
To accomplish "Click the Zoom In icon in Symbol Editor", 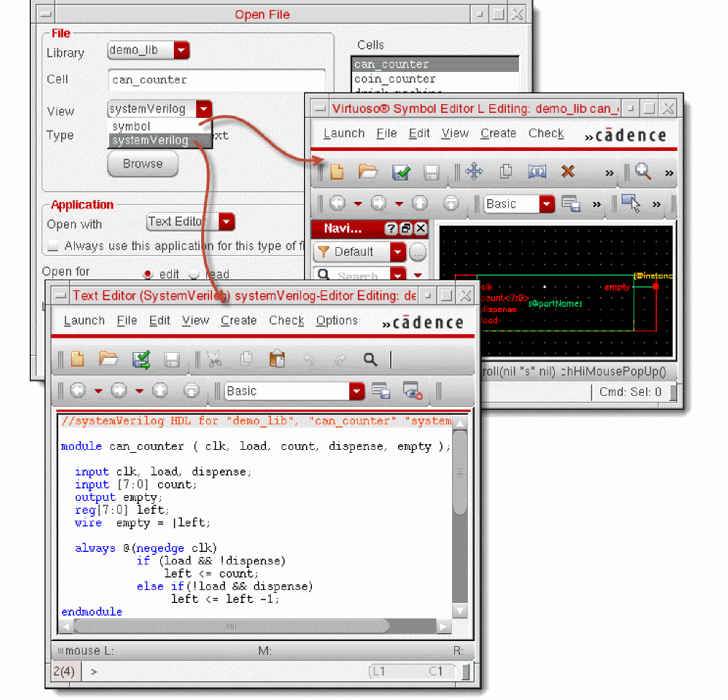I will click(x=642, y=172).
